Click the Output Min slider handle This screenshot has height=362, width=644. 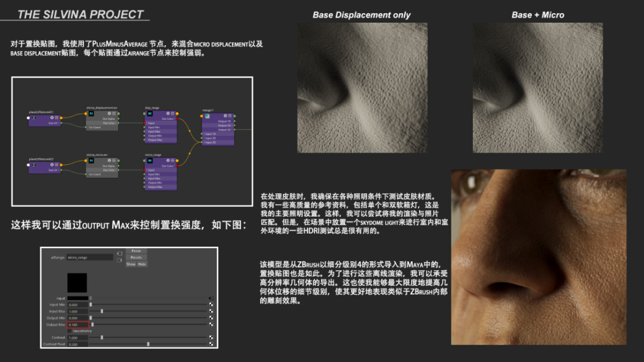(x=91, y=318)
